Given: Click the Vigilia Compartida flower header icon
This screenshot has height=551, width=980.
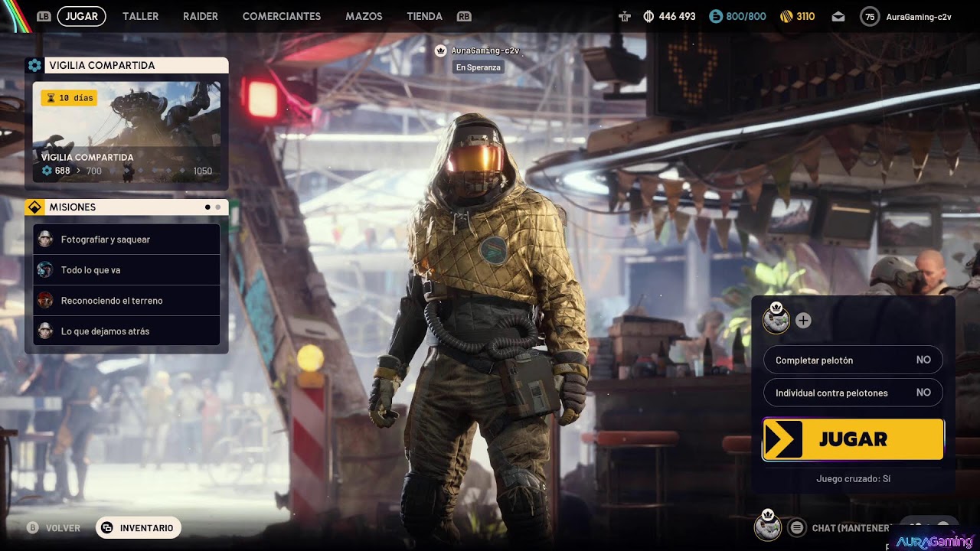Looking at the screenshot, I should 34,65.
